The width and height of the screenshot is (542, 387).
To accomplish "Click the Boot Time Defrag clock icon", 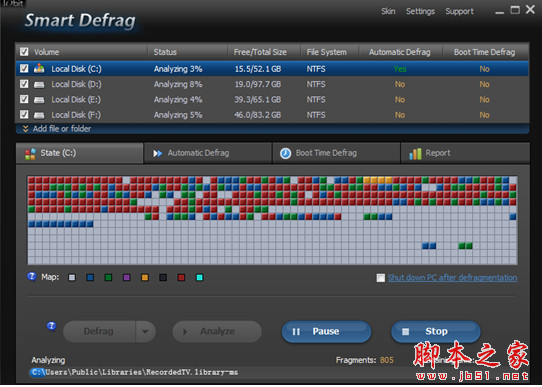I will [x=285, y=153].
